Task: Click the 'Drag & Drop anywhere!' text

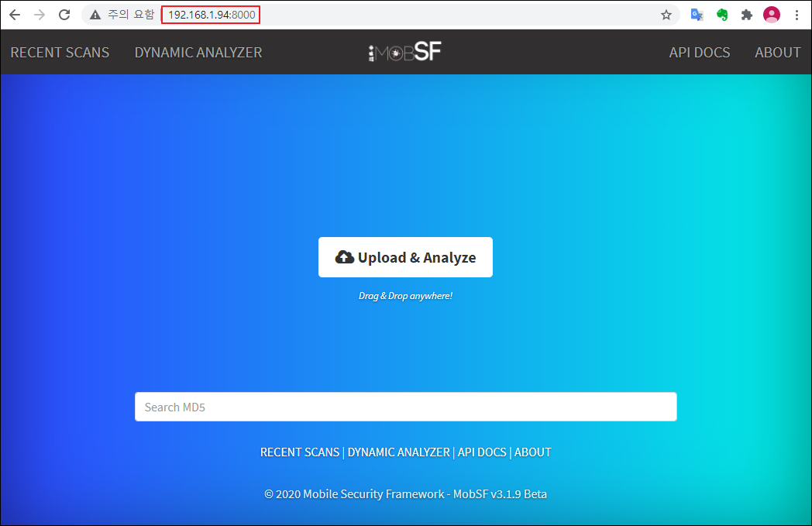Action: (x=405, y=296)
